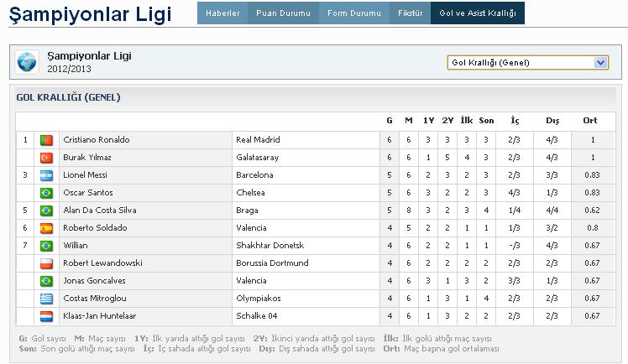Click the Argentina flag beside Lionel Messi

(x=46, y=175)
